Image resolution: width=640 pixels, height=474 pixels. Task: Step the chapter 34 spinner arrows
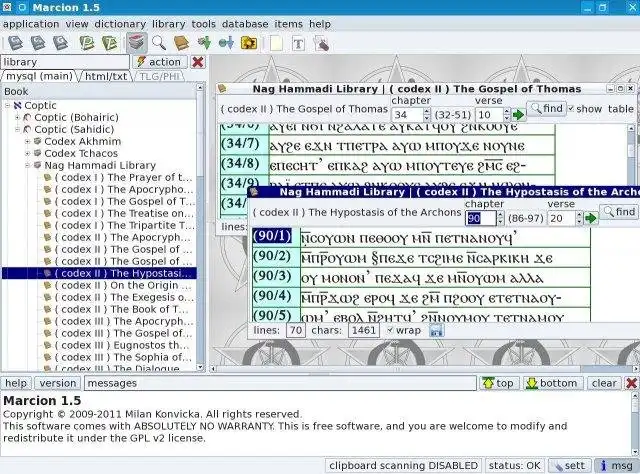click(427, 115)
